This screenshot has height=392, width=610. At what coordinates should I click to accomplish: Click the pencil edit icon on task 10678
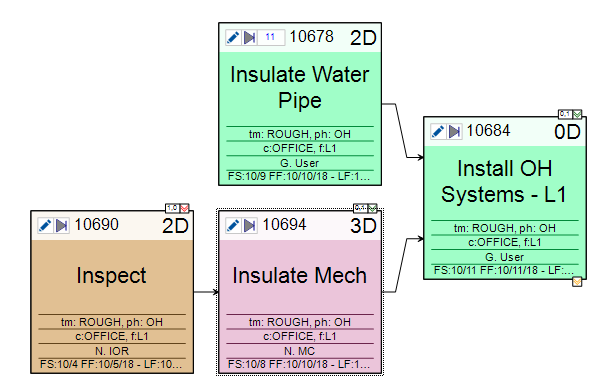click(x=233, y=38)
